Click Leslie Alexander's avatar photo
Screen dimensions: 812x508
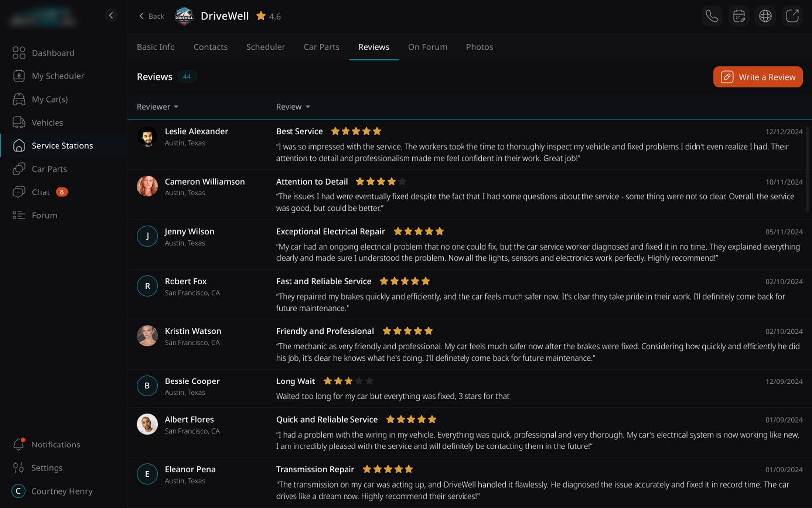coord(147,137)
